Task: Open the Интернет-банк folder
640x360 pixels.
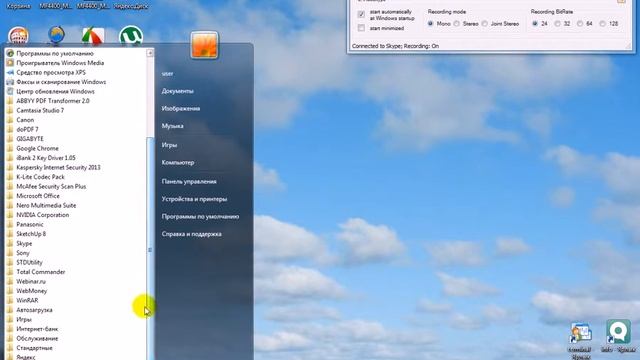Action: 32,329
